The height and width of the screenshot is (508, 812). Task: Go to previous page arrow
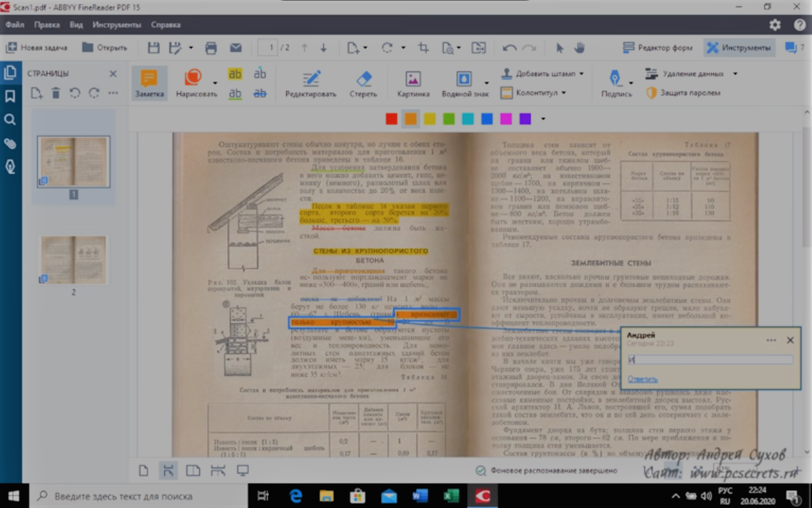[304, 47]
